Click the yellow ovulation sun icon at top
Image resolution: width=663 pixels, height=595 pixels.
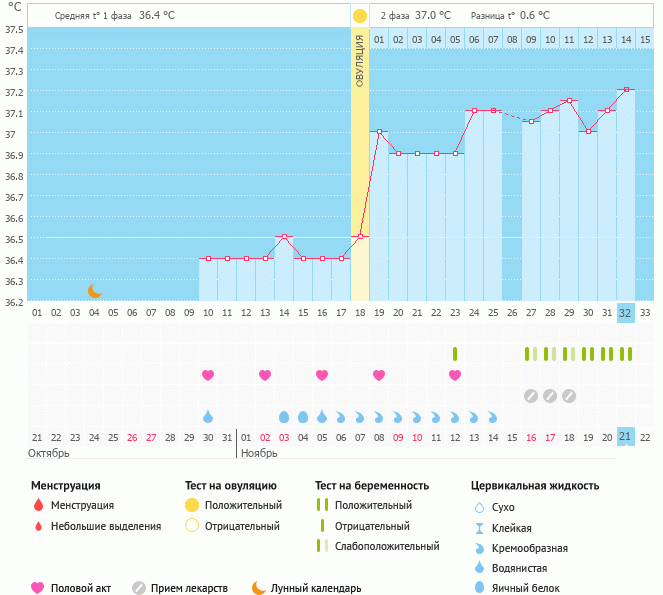click(x=360, y=16)
